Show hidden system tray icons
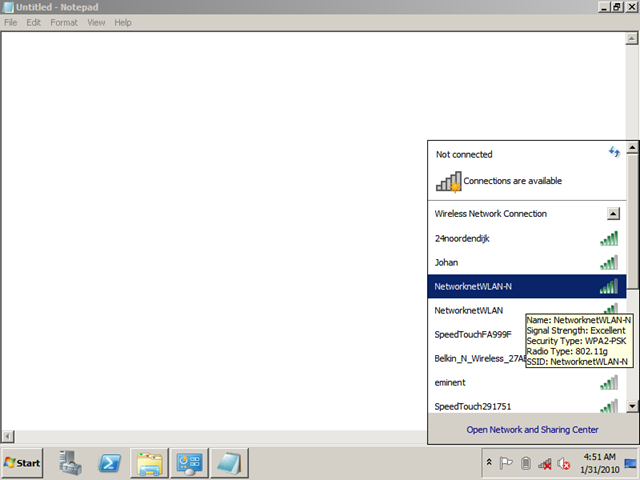This screenshot has width=640, height=480. [x=489, y=462]
